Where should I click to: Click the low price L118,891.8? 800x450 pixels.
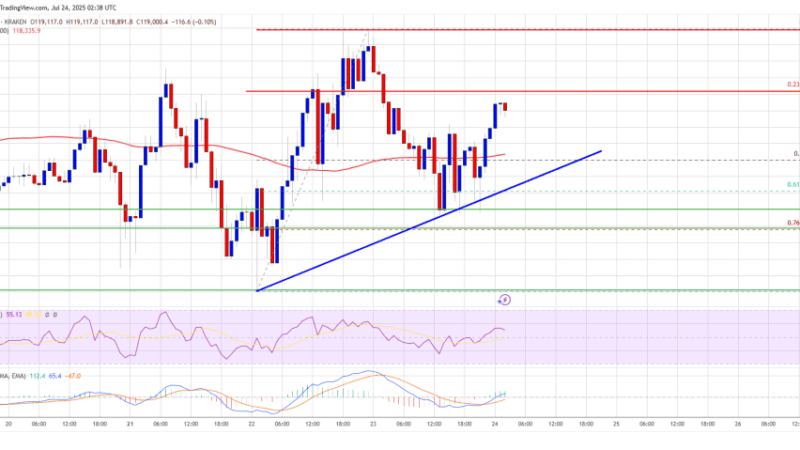point(117,22)
